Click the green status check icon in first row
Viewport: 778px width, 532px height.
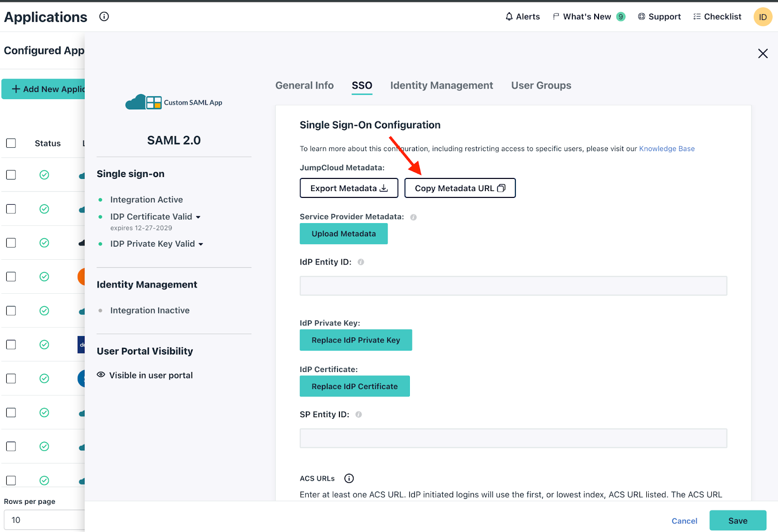point(44,175)
